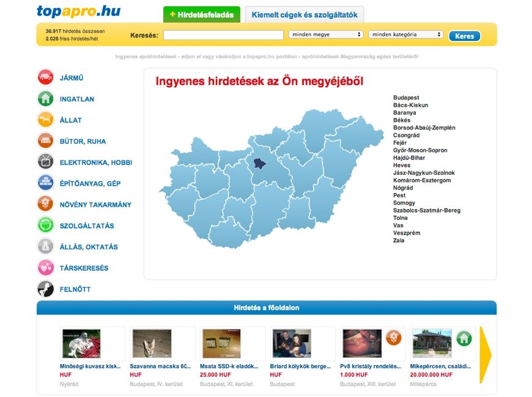
Task: Select the yellow dog ÁLLAT icon
Action: (x=45, y=120)
